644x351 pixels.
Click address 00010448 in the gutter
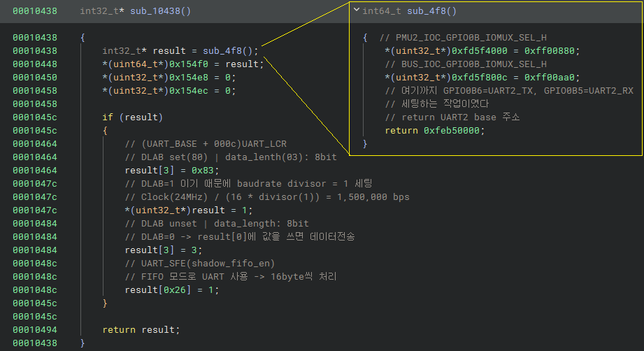click(x=34, y=64)
